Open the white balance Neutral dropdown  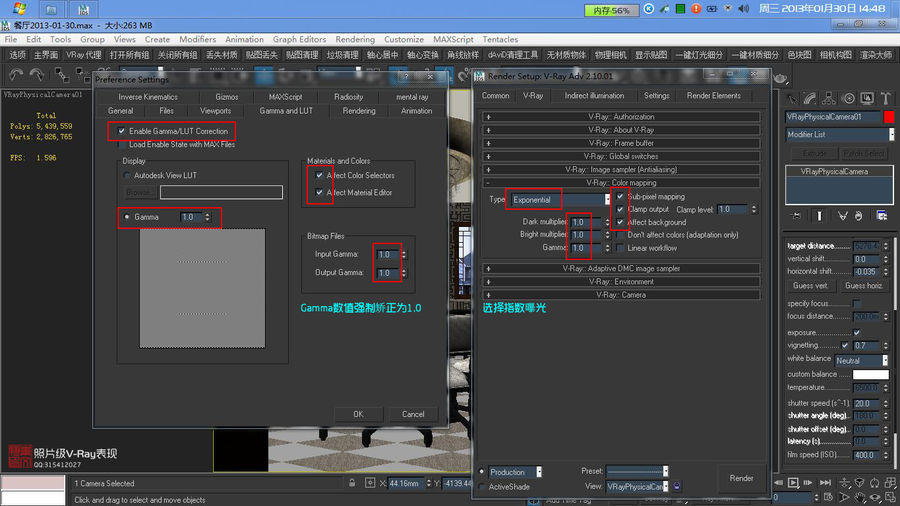(861, 360)
